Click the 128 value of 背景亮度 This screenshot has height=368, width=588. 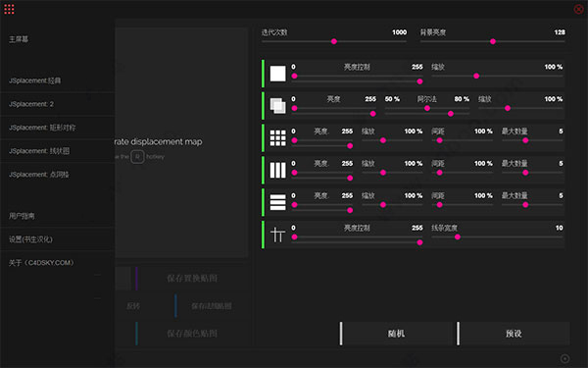(x=560, y=32)
